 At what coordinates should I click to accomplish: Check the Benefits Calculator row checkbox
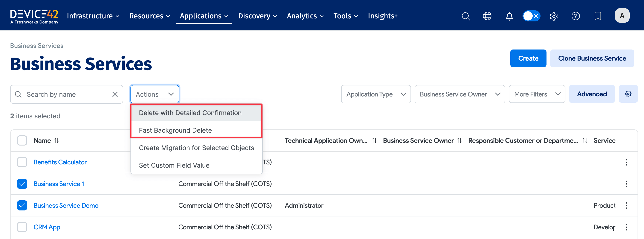tap(22, 162)
